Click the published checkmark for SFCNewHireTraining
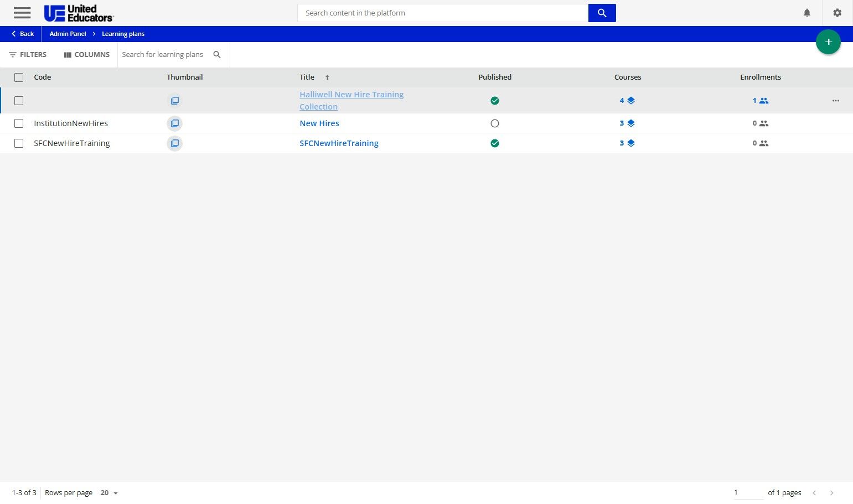853x504 pixels. [x=495, y=143]
